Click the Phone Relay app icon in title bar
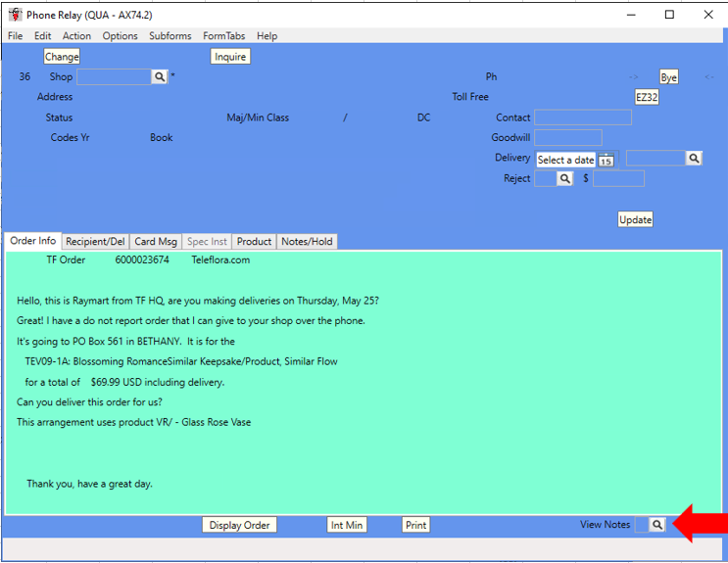 tap(16, 15)
